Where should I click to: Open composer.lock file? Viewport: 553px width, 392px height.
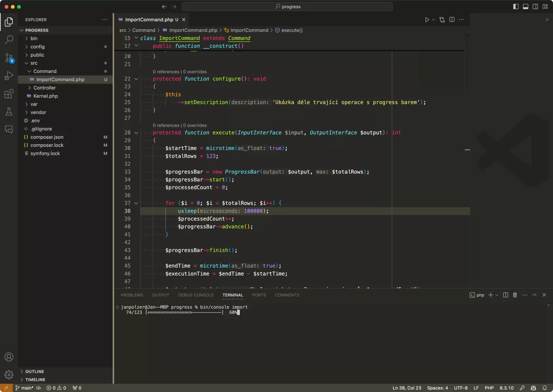(x=65, y=145)
